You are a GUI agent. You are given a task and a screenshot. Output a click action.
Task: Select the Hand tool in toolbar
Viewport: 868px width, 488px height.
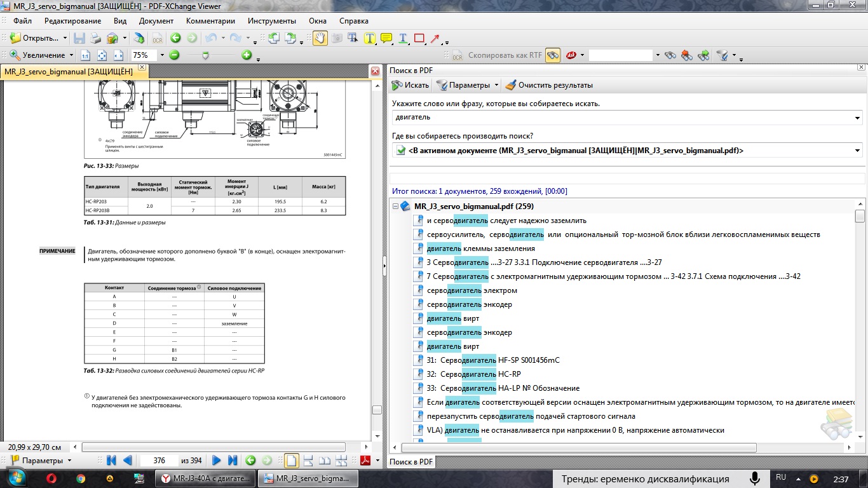[320, 38]
